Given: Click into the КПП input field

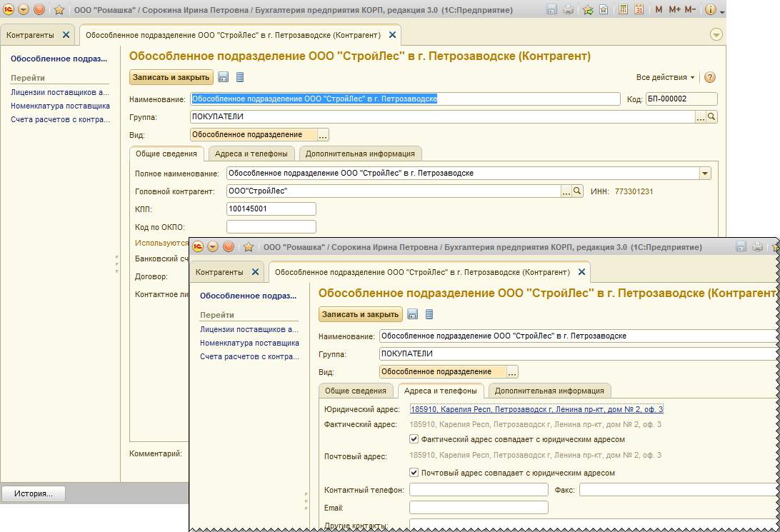Looking at the screenshot, I should (x=271, y=209).
